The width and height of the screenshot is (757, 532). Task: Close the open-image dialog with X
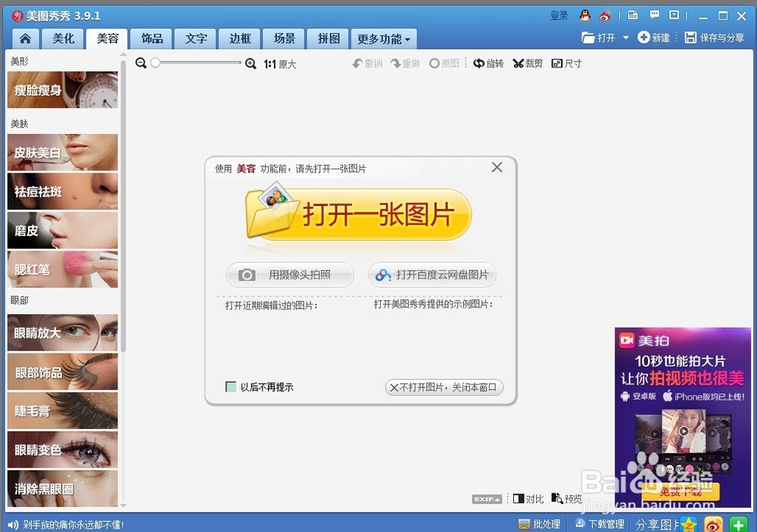[497, 167]
